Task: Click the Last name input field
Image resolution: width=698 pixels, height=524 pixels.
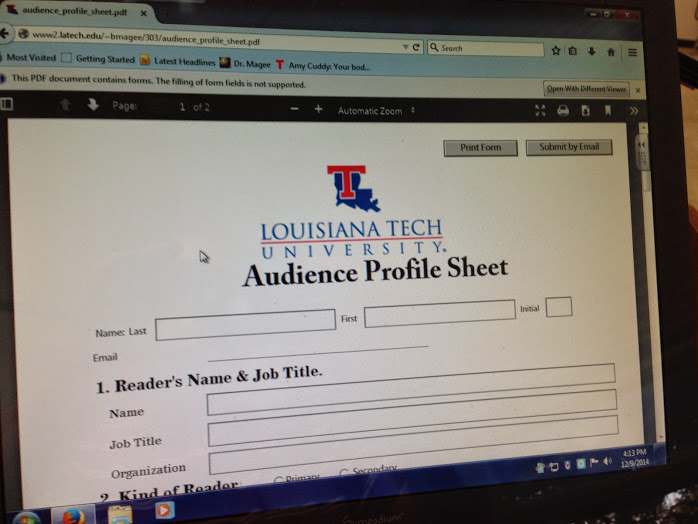Action: coord(245,325)
